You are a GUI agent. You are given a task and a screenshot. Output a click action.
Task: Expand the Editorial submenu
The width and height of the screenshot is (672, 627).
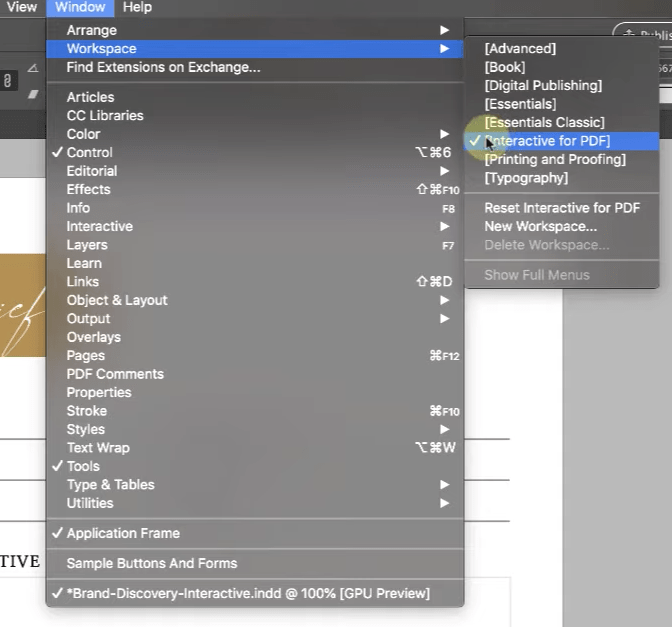[255, 171]
